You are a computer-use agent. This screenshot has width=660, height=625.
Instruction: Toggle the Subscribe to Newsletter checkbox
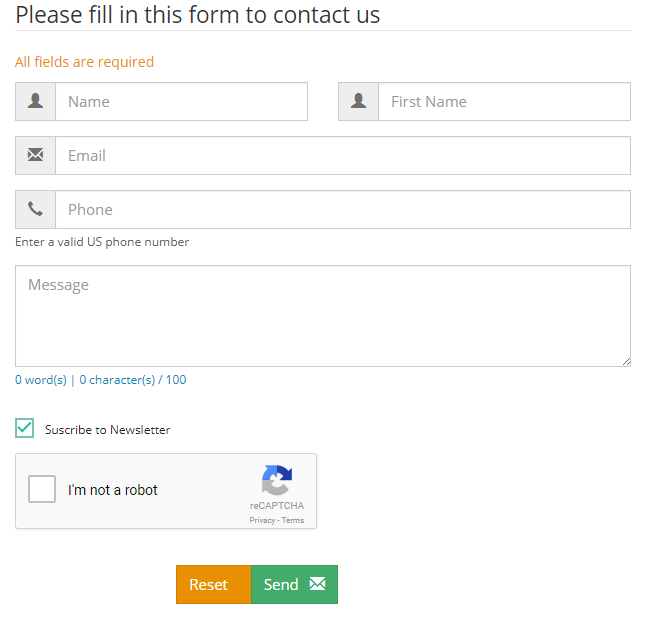point(25,429)
